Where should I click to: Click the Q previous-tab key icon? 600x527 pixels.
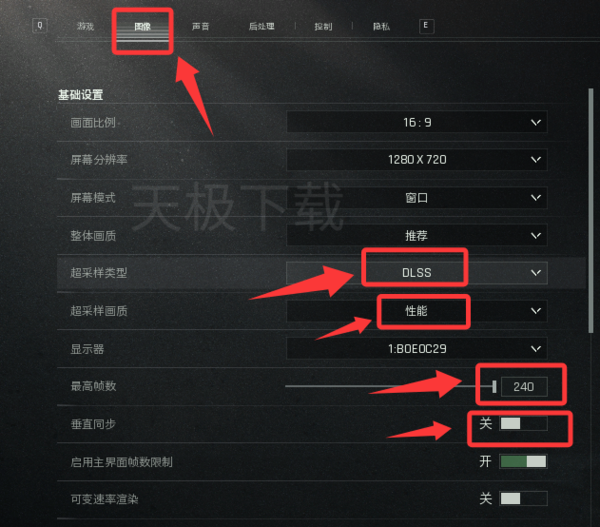(40, 26)
